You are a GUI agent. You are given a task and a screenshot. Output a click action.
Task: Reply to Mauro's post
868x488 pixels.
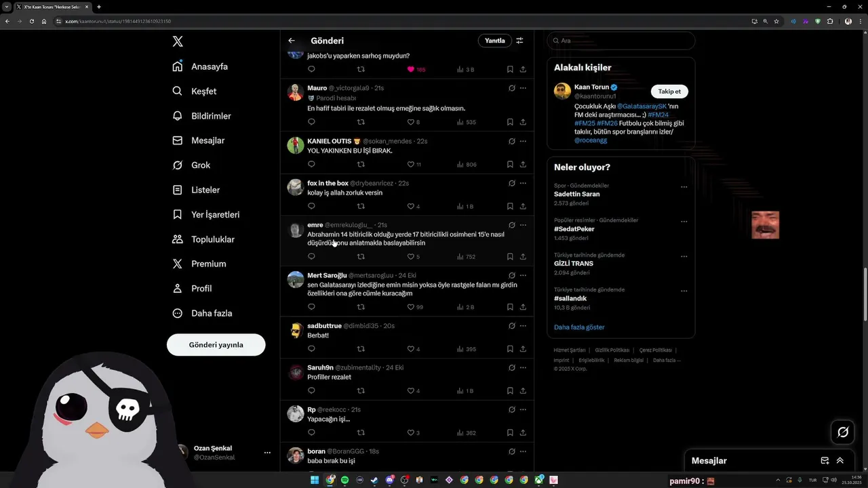pyautogui.click(x=311, y=122)
